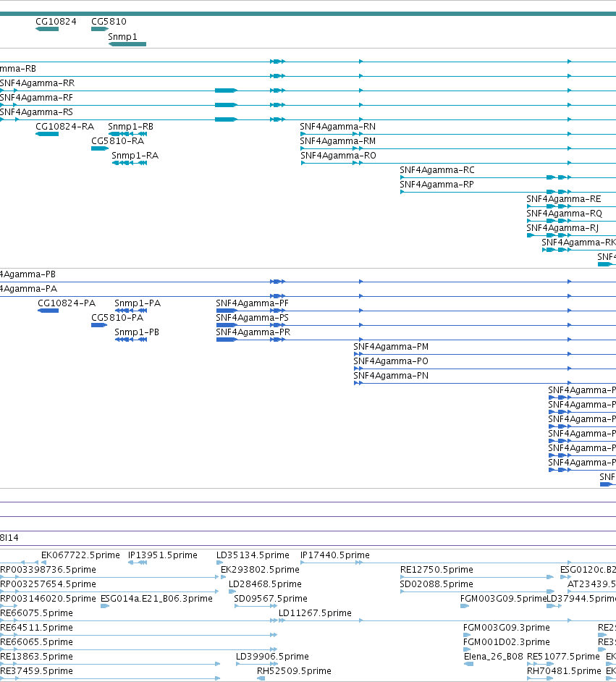Open the LD35134.5prime EST label
616x682 pixels.
pyautogui.click(x=253, y=555)
